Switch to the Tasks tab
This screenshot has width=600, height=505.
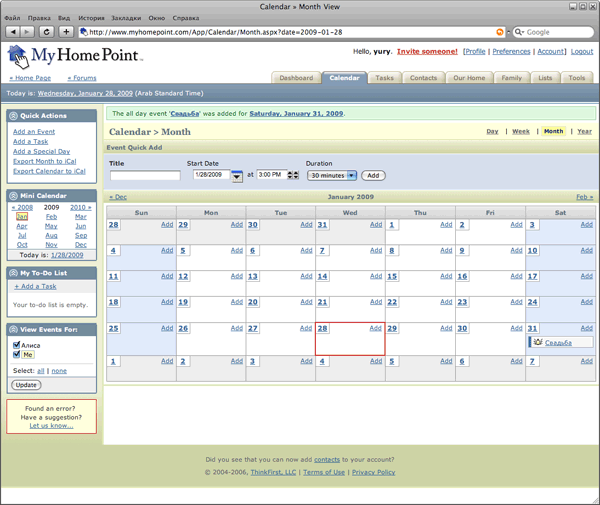pos(384,78)
